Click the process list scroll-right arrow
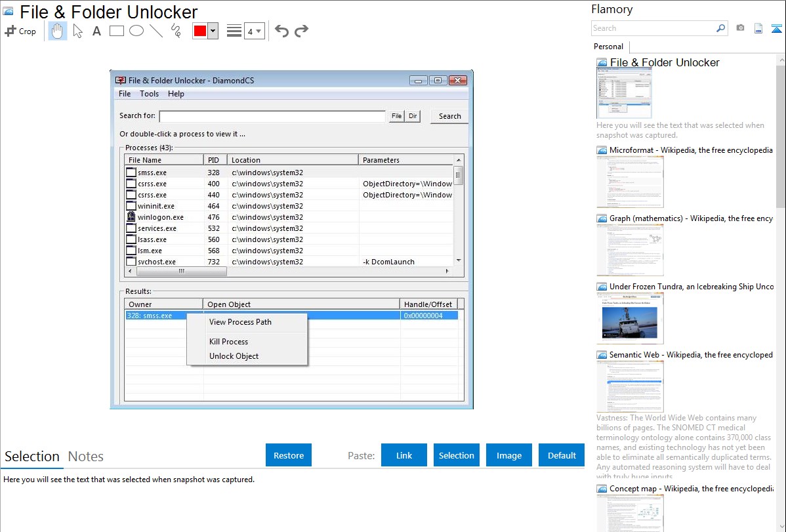 pos(447,272)
